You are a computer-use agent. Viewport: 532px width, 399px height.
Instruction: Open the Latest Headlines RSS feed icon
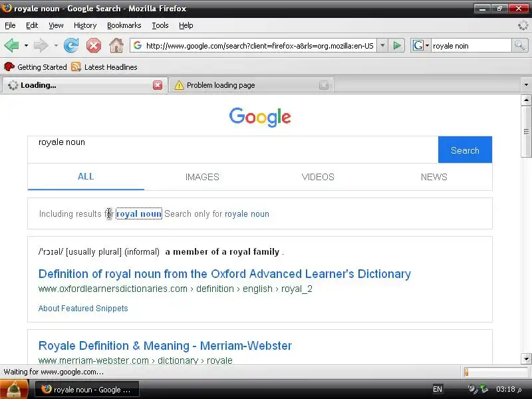click(x=76, y=67)
